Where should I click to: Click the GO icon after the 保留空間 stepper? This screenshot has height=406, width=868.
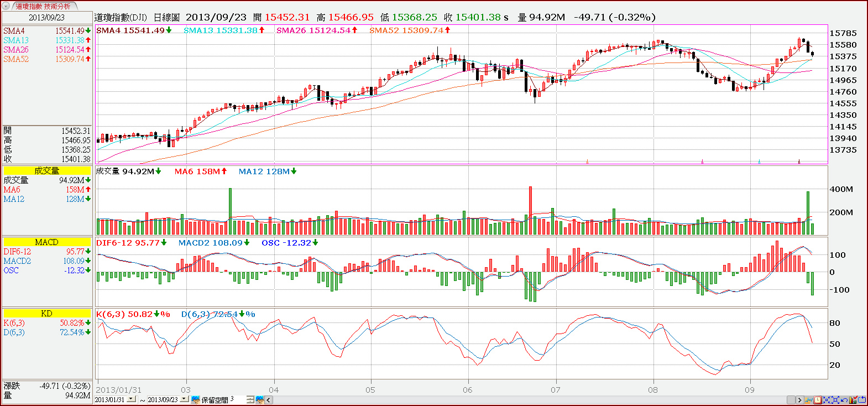(260, 399)
